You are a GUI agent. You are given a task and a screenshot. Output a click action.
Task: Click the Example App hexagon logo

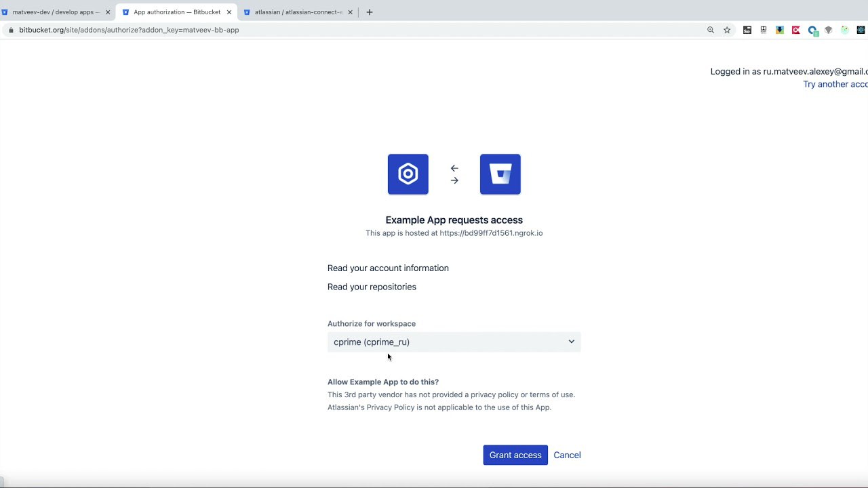coord(408,174)
